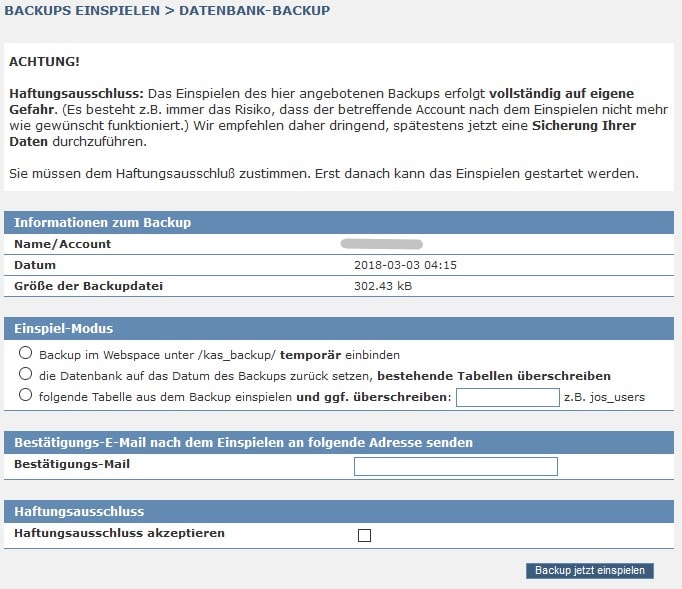Click the redacted account name value
This screenshot has height=589, width=682.
[x=381, y=244]
